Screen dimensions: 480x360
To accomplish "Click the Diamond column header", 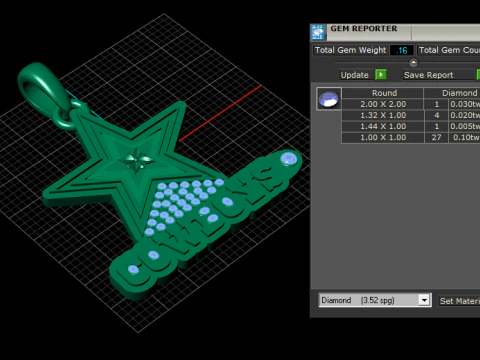I will click(453, 93).
